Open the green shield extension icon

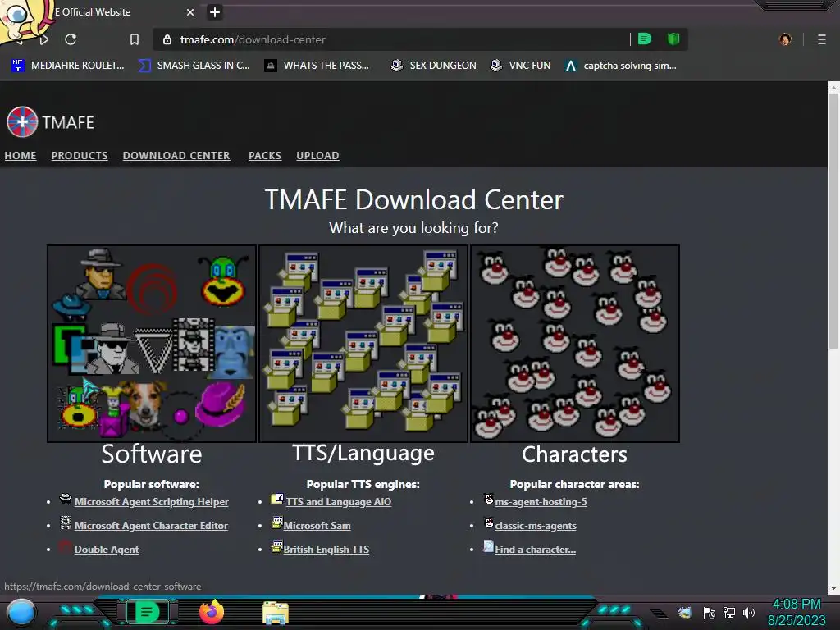coord(673,39)
